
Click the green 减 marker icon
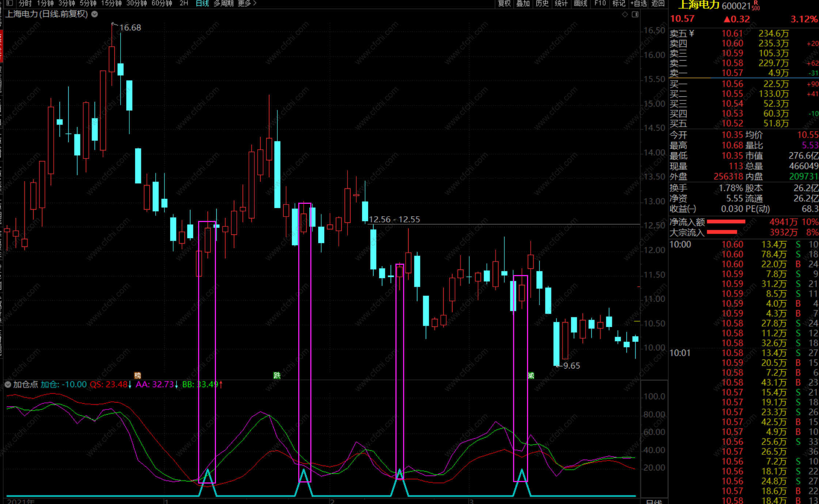(x=531, y=375)
